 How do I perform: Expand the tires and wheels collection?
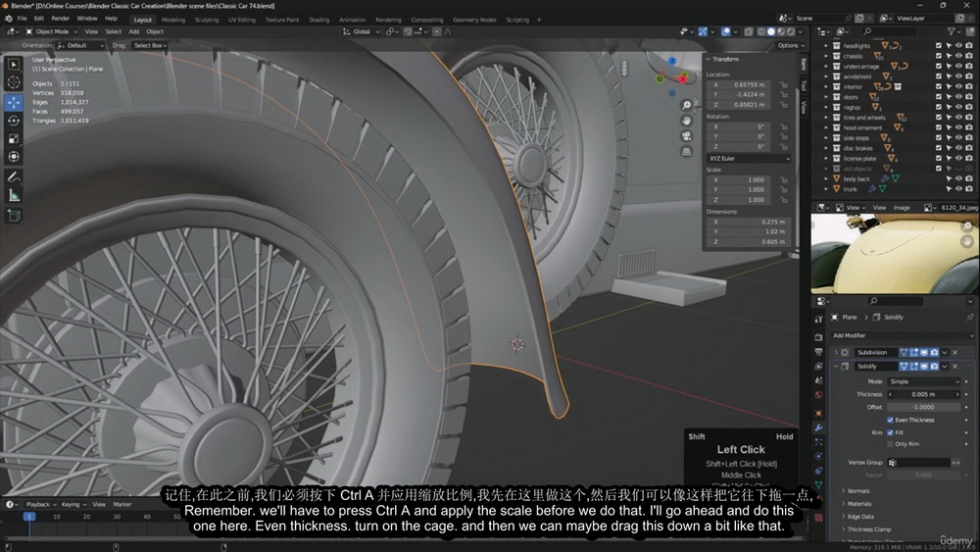tap(826, 118)
